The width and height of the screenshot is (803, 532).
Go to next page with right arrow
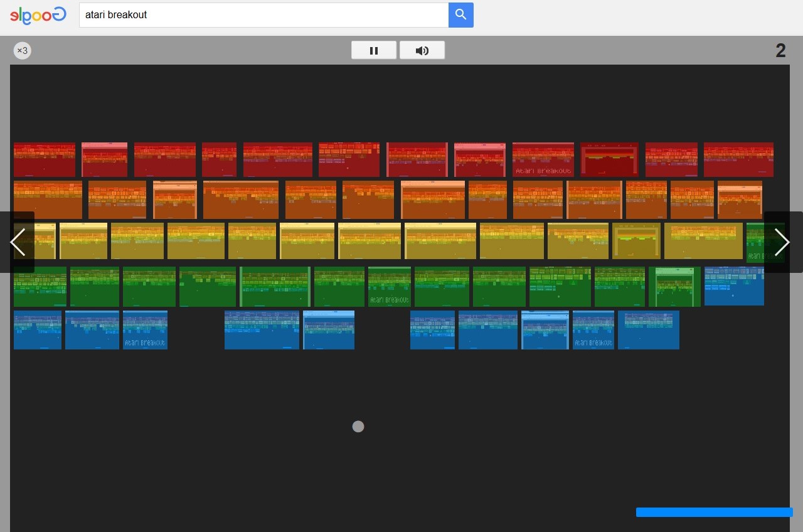pyautogui.click(x=782, y=242)
